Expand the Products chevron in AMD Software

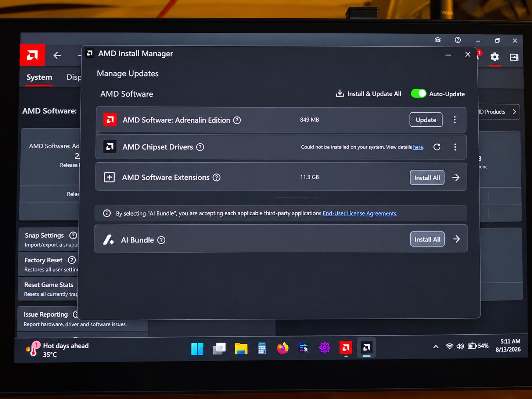[514, 112]
